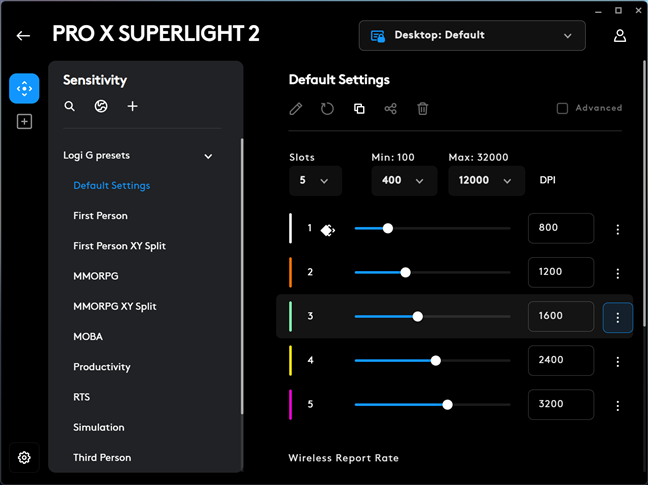Reset Default Settings with restore icon
Screen dimensions: 648x485
pyautogui.click(x=327, y=109)
